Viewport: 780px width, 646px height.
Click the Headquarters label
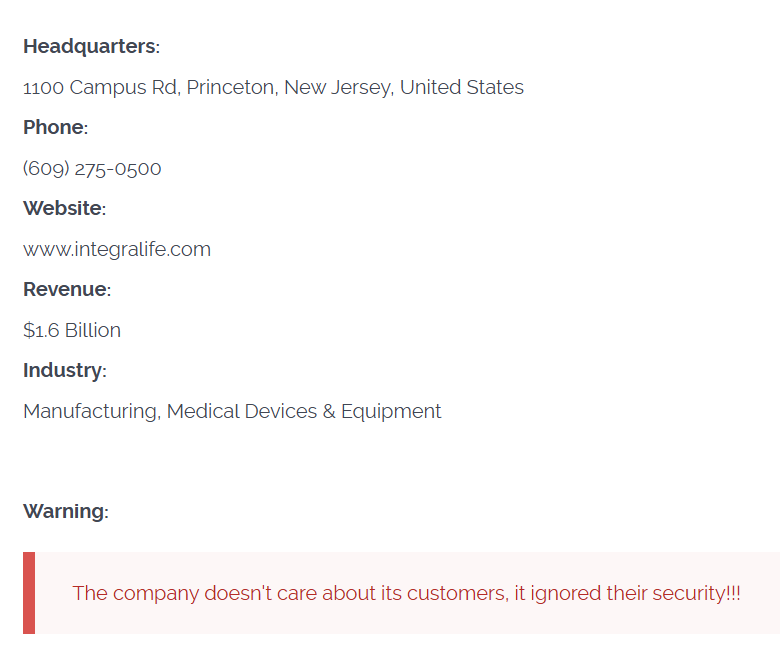tap(90, 47)
